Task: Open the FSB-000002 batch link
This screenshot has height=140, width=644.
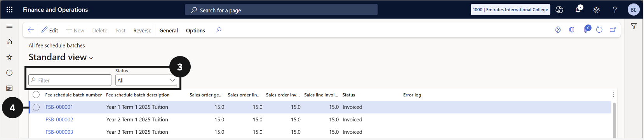Action: pyautogui.click(x=59, y=119)
